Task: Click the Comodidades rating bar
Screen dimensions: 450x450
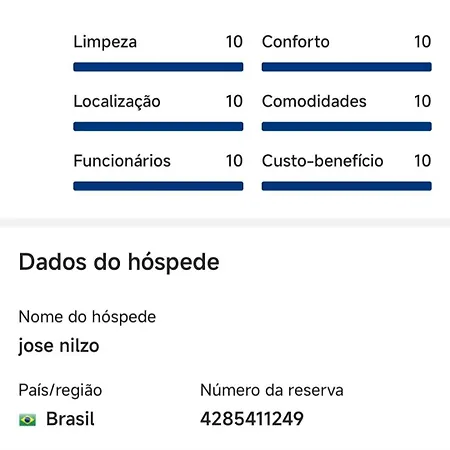Action: 347,126
